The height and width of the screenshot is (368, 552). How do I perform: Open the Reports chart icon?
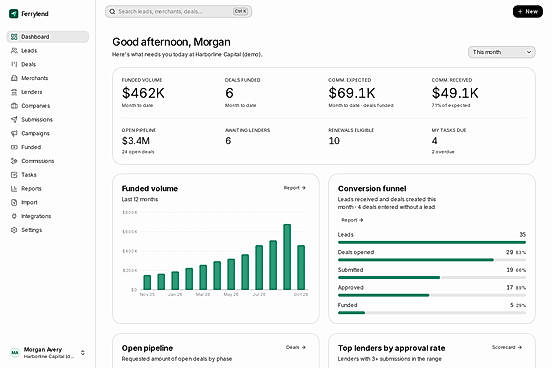14,188
